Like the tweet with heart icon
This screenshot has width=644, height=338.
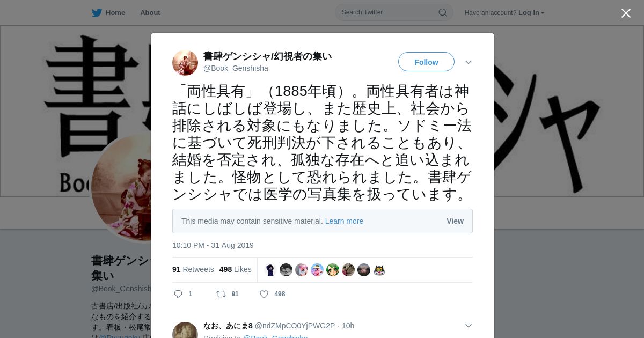pos(264,294)
